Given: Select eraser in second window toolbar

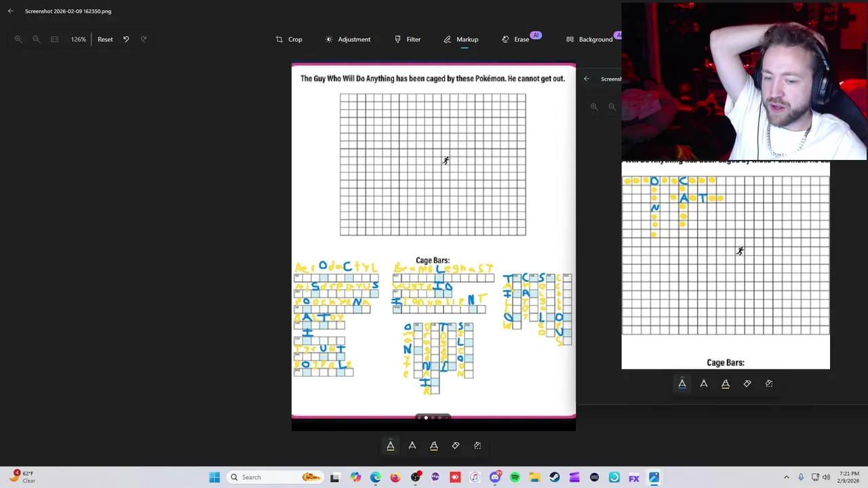Looking at the screenshot, I should 747,384.
